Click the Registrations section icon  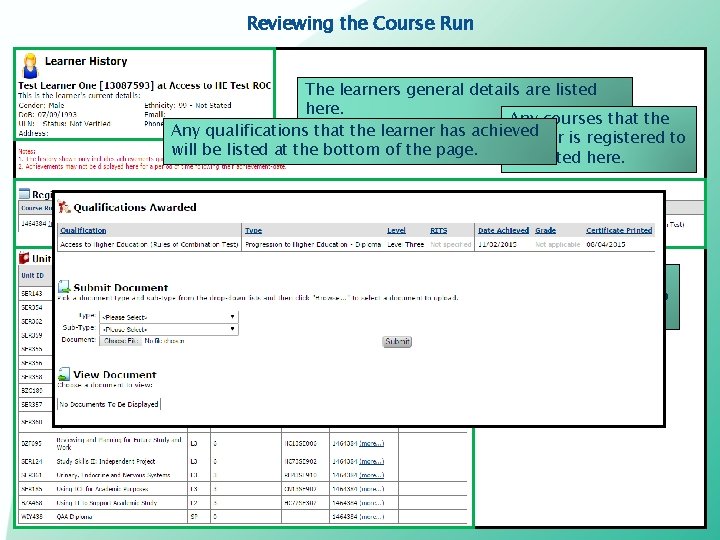(x=24, y=194)
